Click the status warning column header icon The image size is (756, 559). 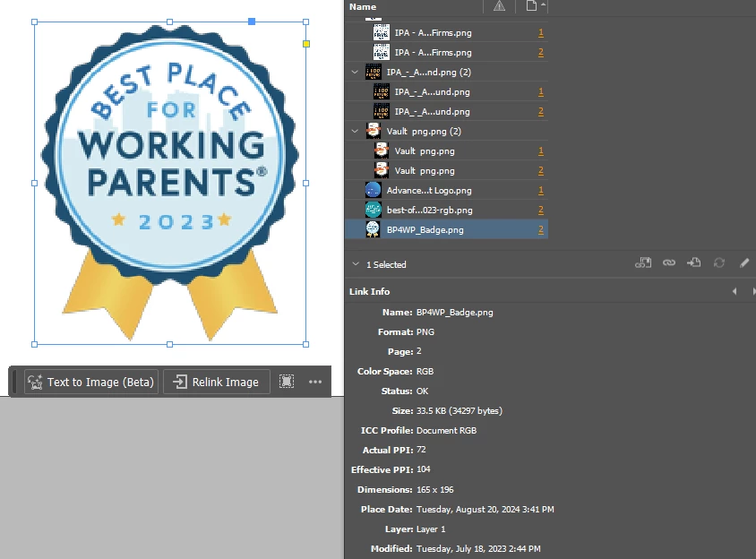(x=499, y=6)
